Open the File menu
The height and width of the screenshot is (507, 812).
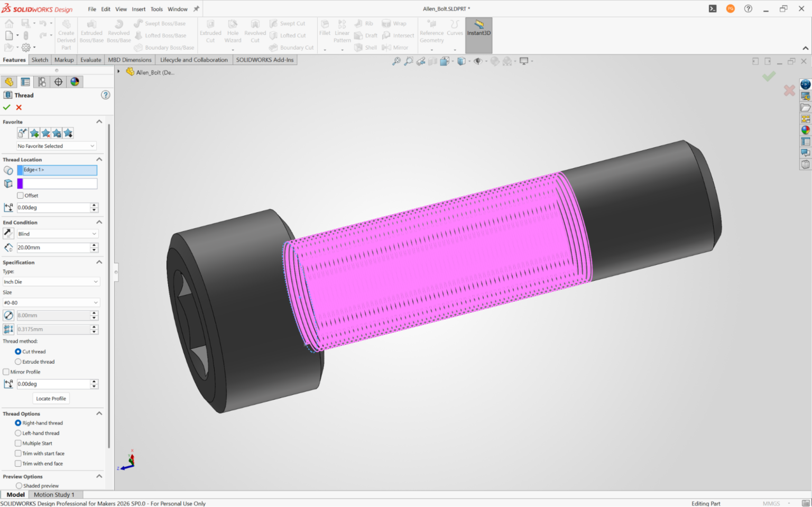coord(92,9)
